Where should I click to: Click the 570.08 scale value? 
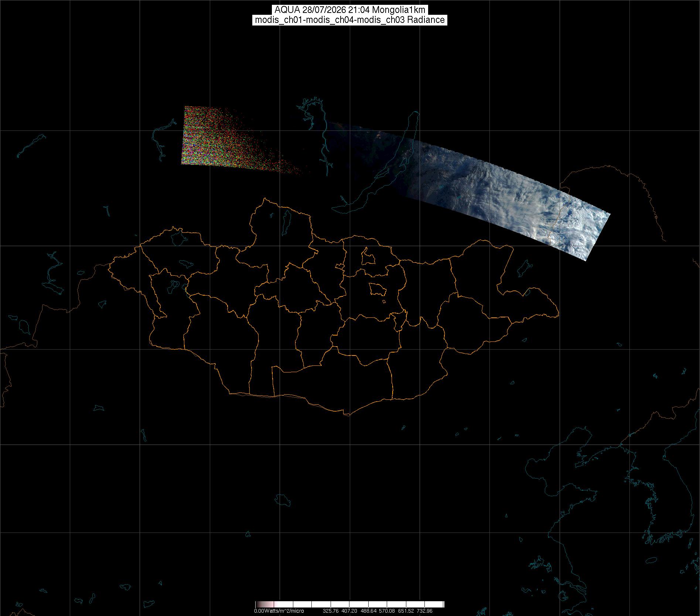coord(387,611)
